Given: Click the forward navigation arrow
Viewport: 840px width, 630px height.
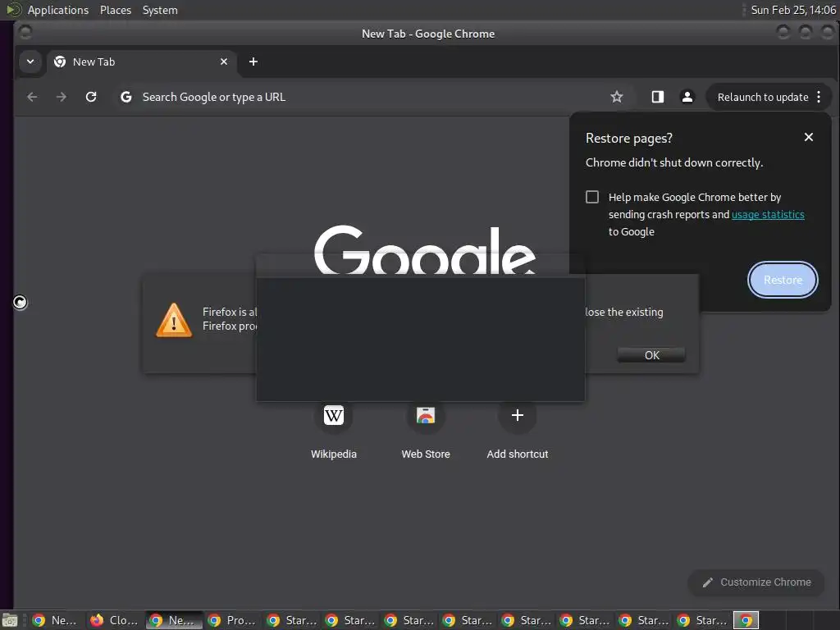Looking at the screenshot, I should point(62,97).
